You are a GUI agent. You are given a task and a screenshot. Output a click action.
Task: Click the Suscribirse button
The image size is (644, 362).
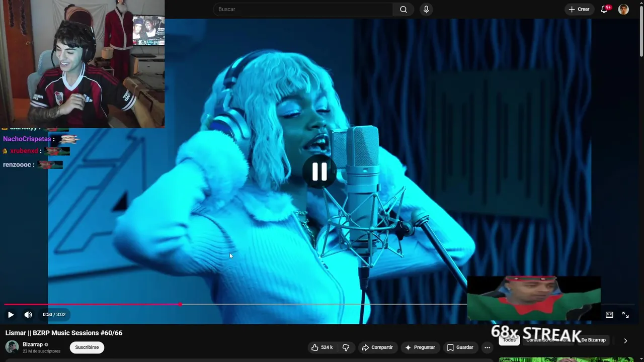coord(87,347)
